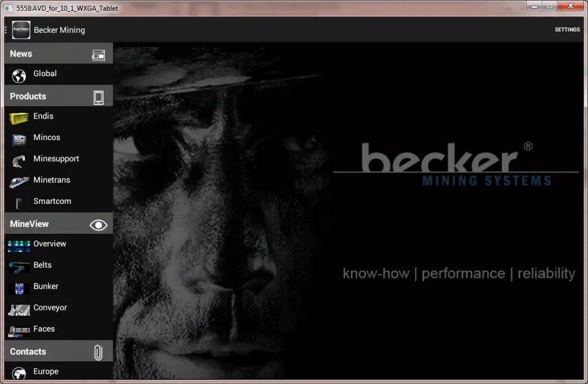This screenshot has width=588, height=384.
Task: Select the Belts view icon
Action: [19, 267]
